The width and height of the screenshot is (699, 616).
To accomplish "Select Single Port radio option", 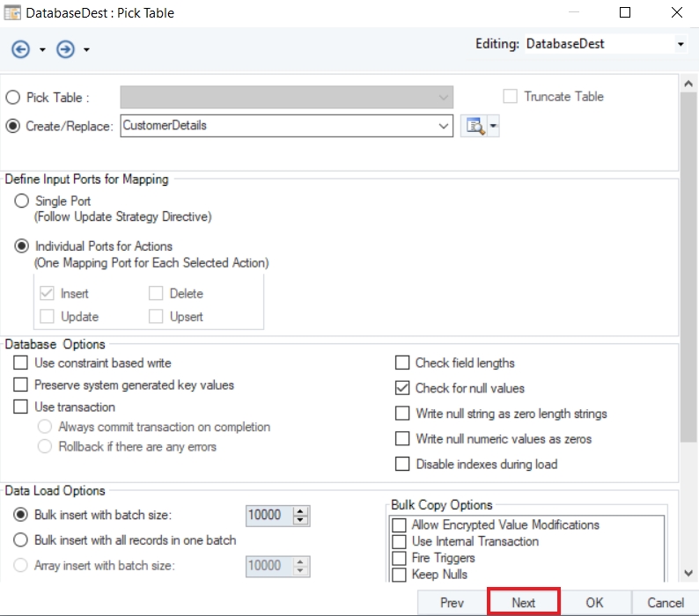I will coord(22,202).
